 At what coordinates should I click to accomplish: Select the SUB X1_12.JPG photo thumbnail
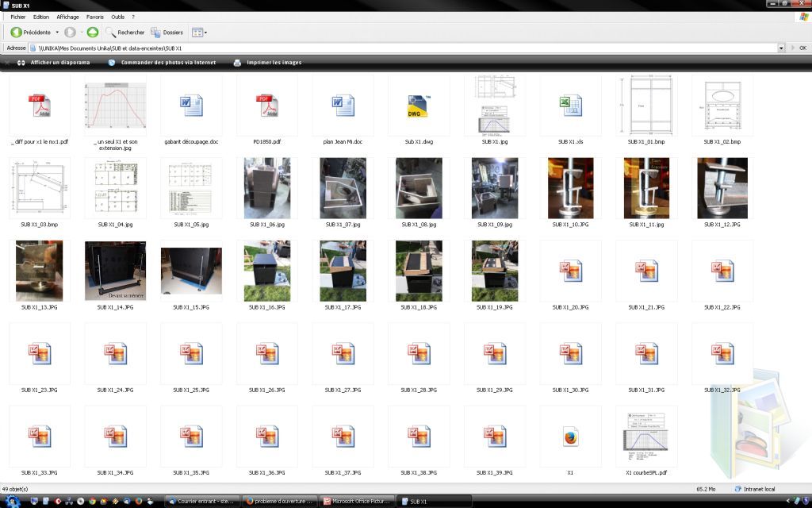(x=722, y=188)
